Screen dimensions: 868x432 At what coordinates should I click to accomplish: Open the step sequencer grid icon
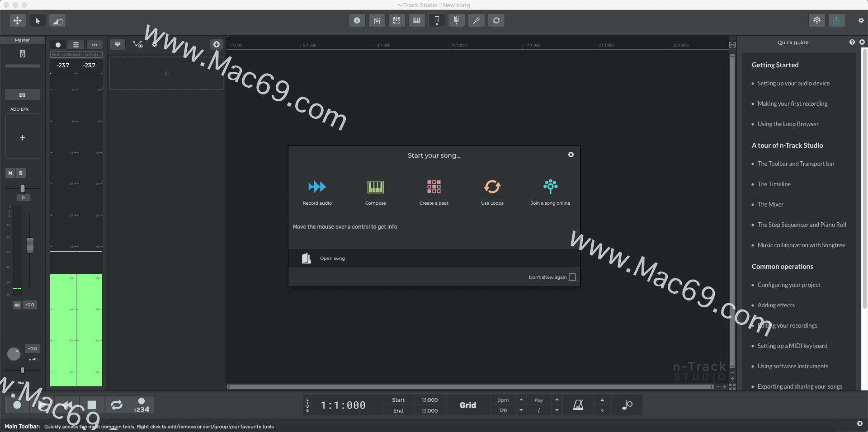[396, 20]
